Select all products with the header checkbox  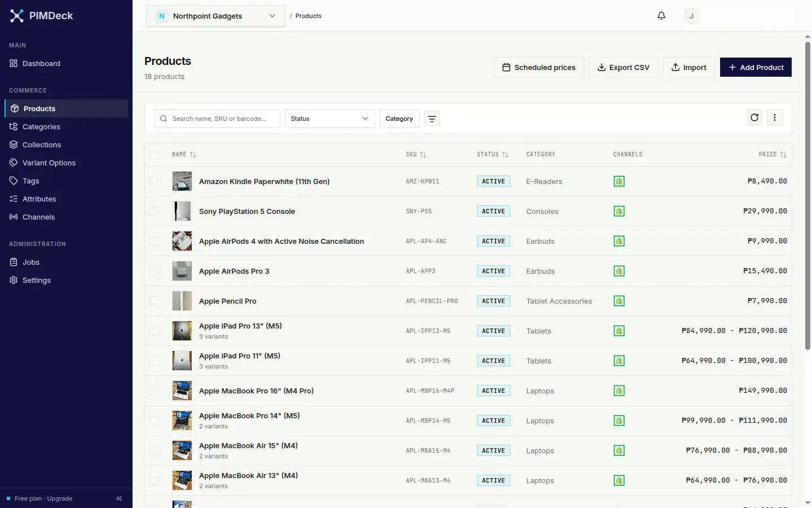click(x=154, y=155)
